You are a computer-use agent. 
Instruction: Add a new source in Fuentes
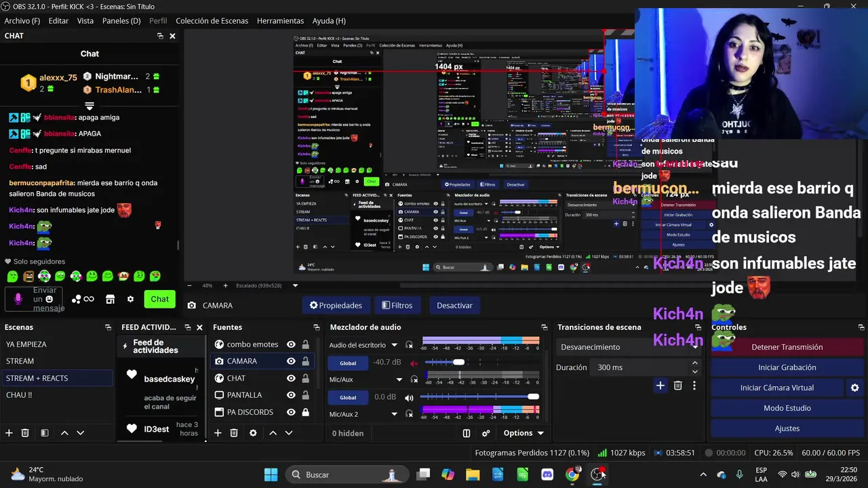click(x=218, y=432)
